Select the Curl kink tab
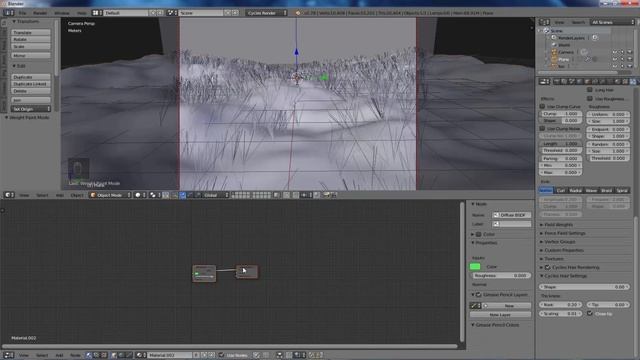 [x=561, y=190]
